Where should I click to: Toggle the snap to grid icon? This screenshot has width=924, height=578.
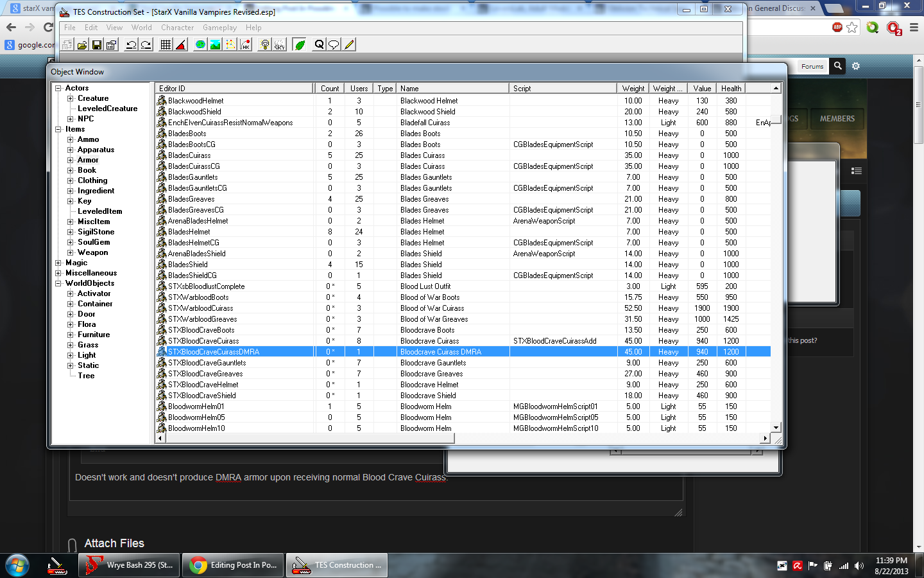pyautogui.click(x=166, y=45)
